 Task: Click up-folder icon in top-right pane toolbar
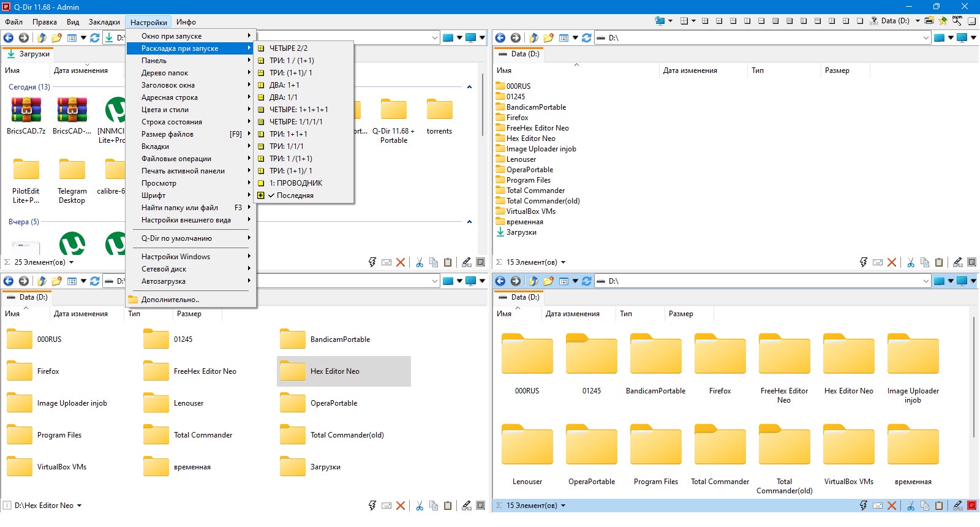[533, 37]
